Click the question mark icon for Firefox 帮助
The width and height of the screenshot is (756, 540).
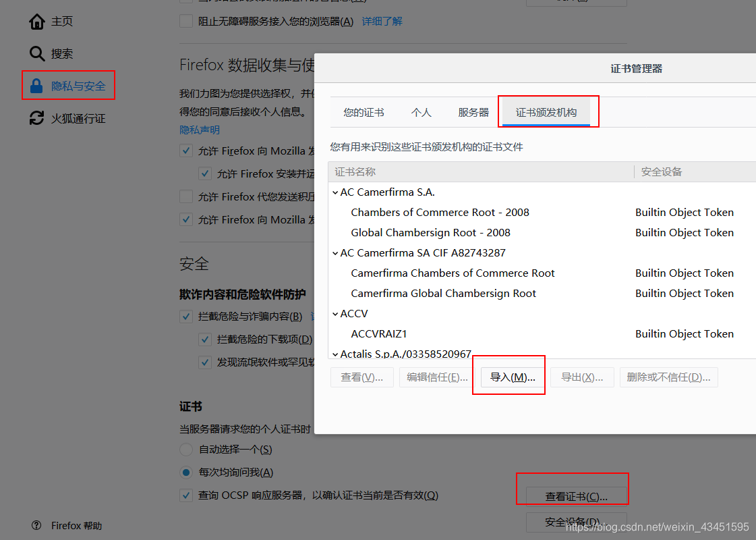tap(36, 526)
